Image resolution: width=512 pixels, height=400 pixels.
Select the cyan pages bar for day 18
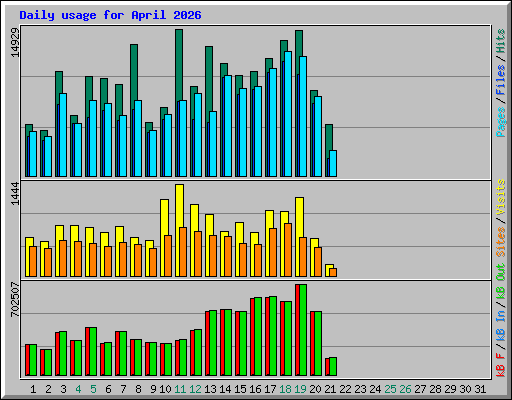coord(288,114)
